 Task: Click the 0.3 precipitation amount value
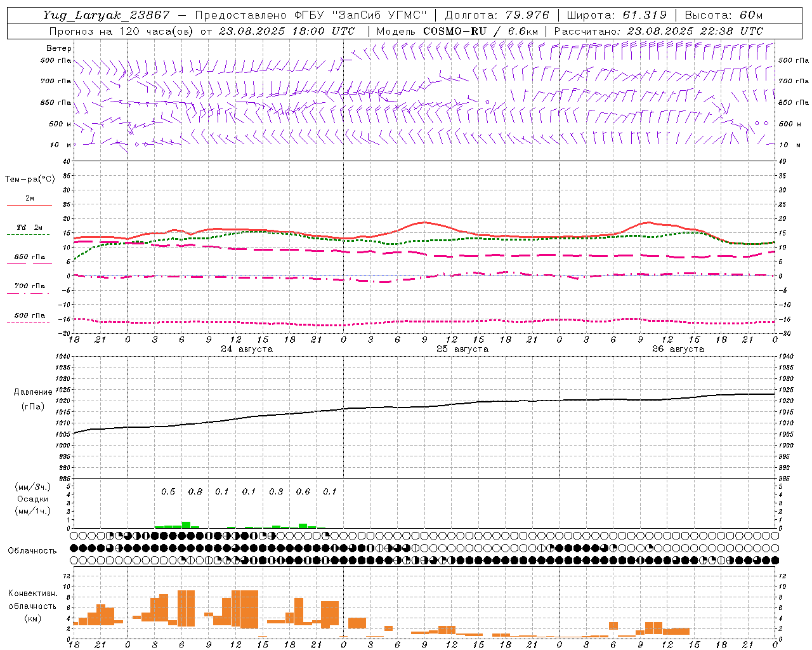(x=276, y=492)
